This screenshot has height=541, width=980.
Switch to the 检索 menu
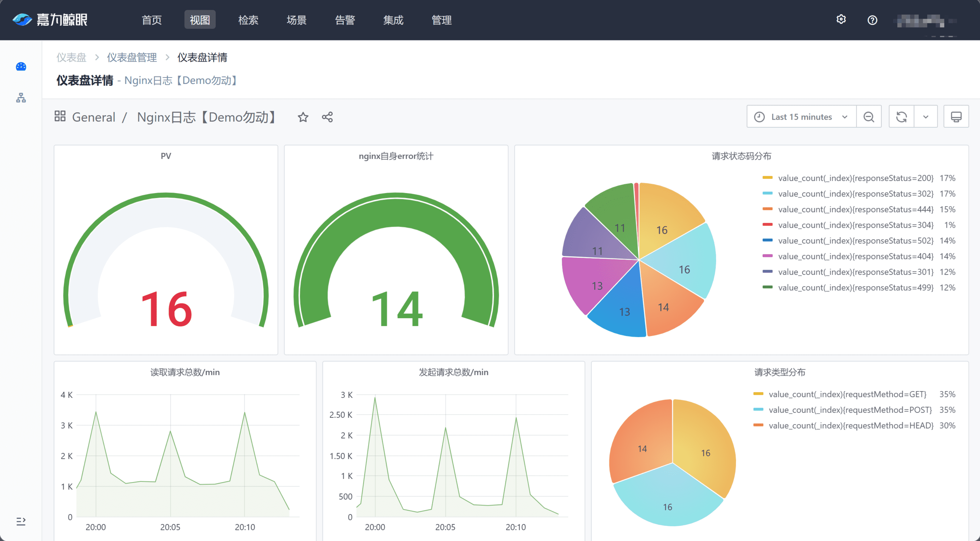pyautogui.click(x=248, y=20)
